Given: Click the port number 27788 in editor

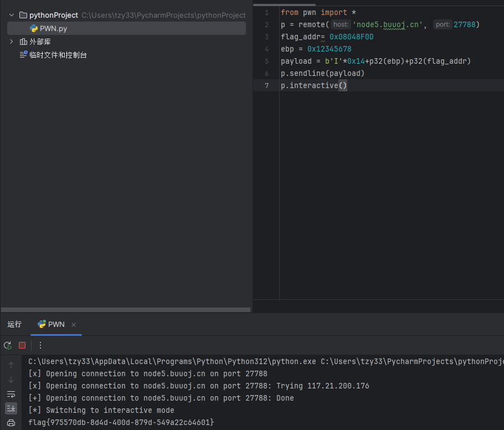Looking at the screenshot, I should click(x=465, y=25).
